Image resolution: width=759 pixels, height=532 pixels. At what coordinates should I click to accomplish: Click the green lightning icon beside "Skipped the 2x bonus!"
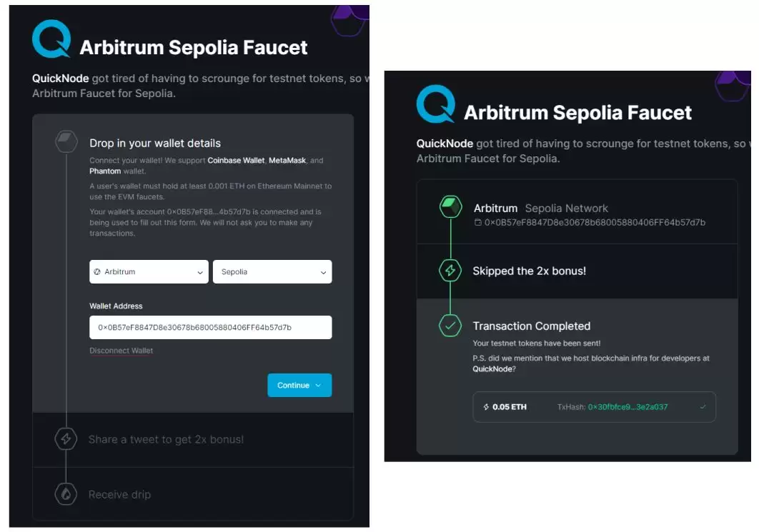450,271
